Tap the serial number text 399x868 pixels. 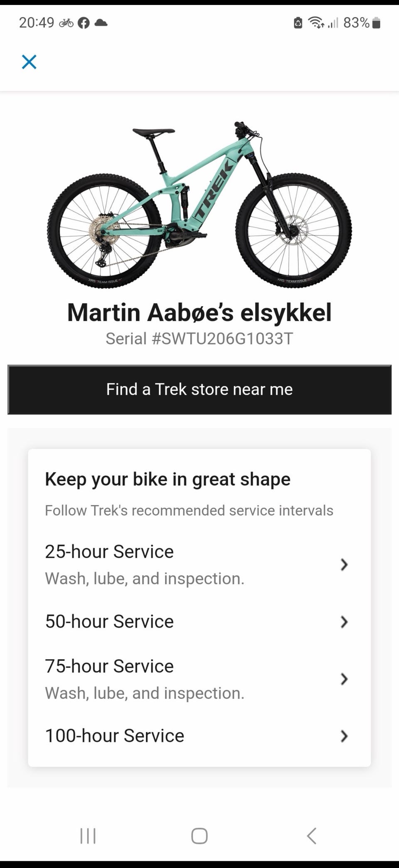[x=199, y=339]
